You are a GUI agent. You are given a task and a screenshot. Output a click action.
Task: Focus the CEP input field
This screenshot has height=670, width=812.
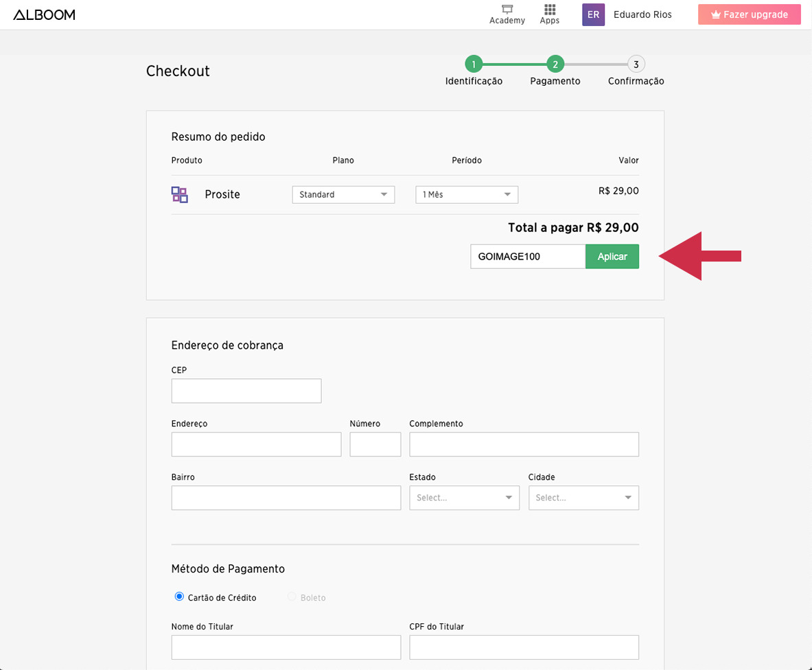[246, 391]
